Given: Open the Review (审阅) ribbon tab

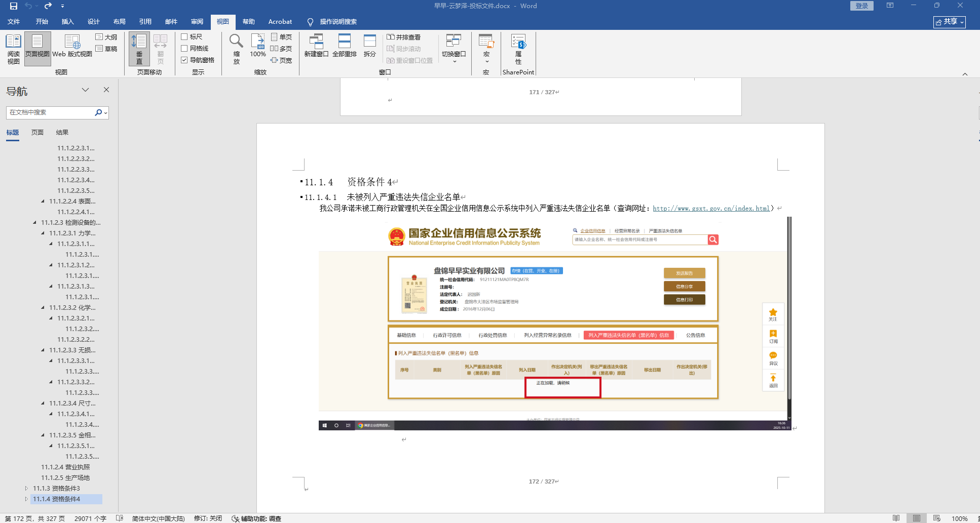Looking at the screenshot, I should (x=197, y=22).
